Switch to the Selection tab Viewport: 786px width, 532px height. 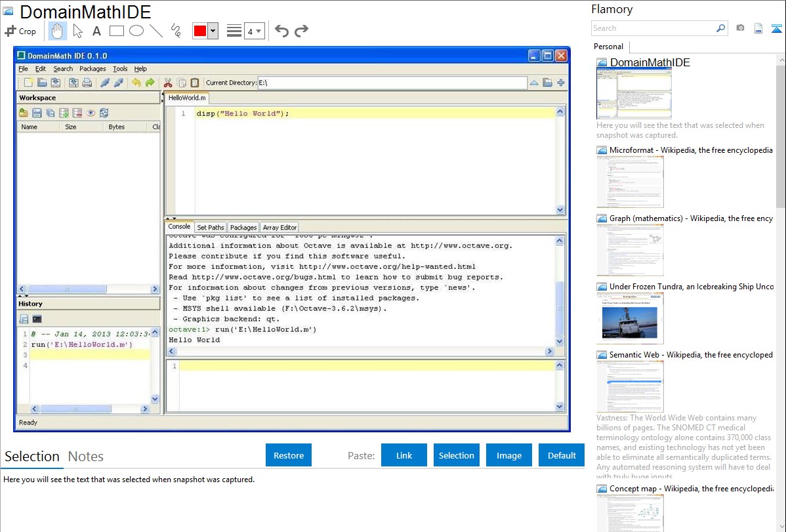coord(32,457)
